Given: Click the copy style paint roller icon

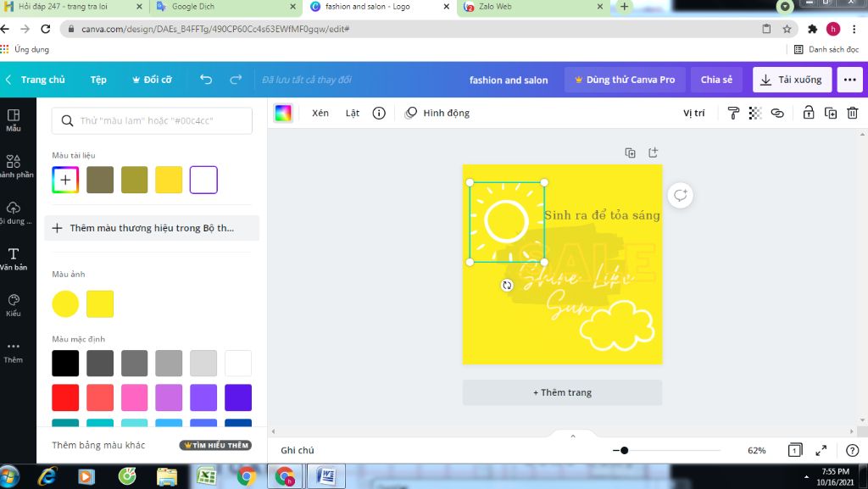Looking at the screenshot, I should click(x=733, y=113).
